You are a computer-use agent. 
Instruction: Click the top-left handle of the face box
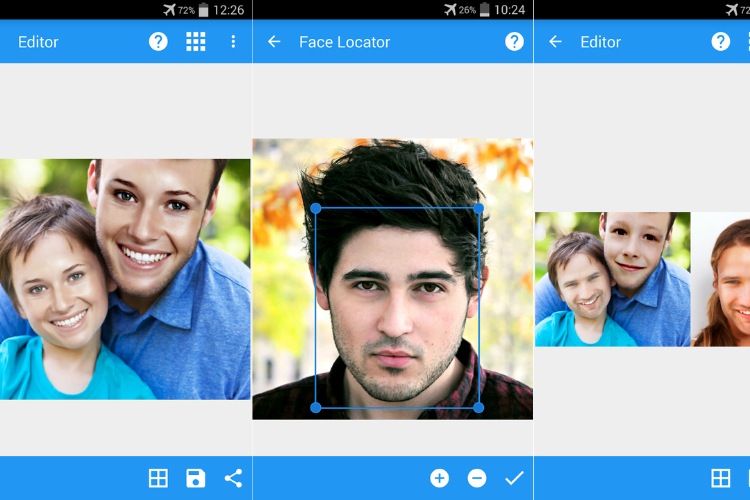(316, 208)
